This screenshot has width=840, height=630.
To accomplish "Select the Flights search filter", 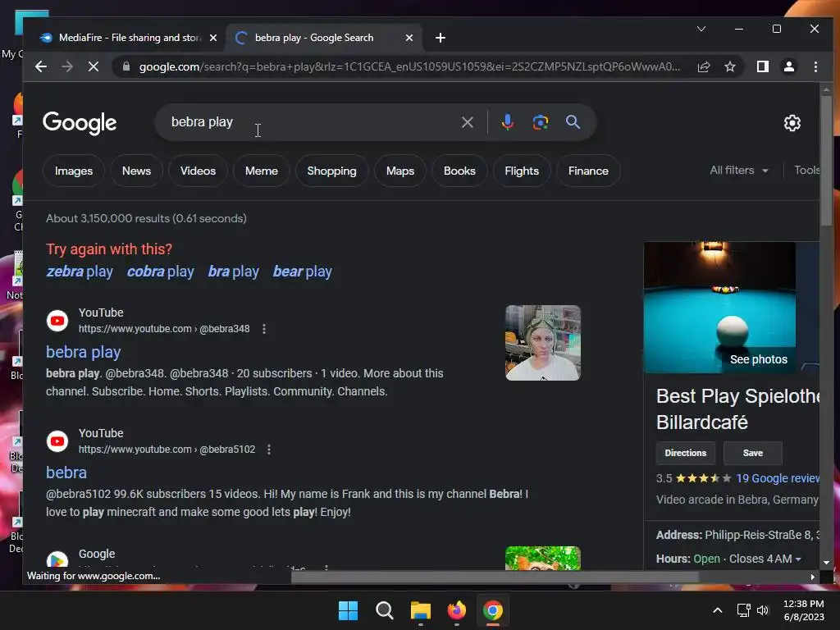I will click(x=521, y=171).
